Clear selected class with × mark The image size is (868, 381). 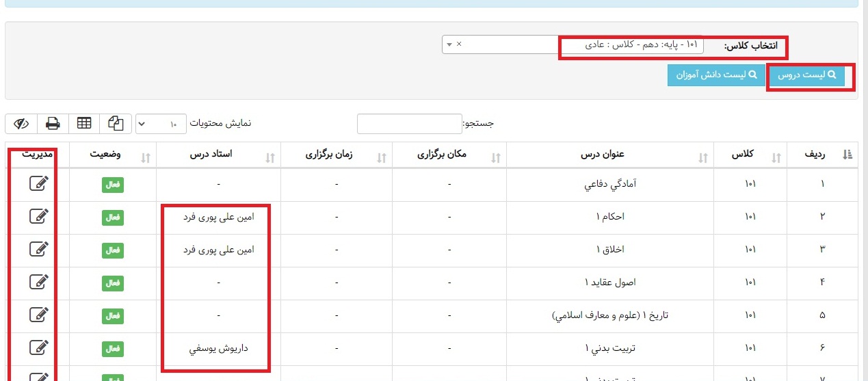click(x=459, y=44)
